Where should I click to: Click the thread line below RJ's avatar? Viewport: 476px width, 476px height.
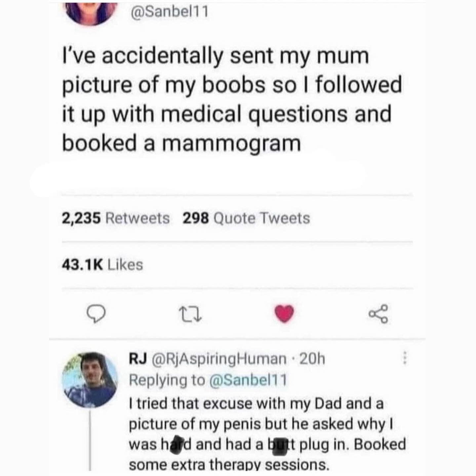pyautogui.click(x=90, y=440)
